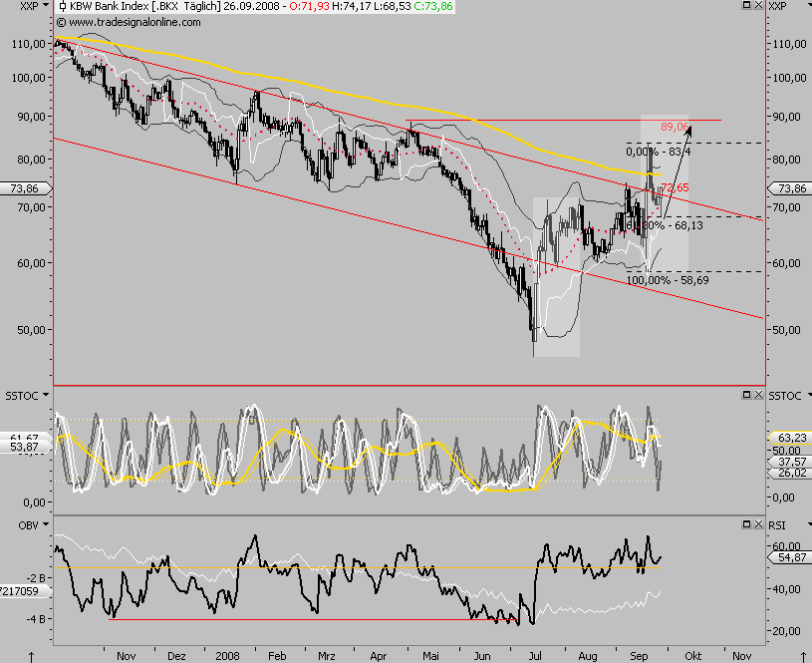Open the www.tradesignalonline.com link
The height and width of the screenshot is (663, 812).
[x=135, y=22]
